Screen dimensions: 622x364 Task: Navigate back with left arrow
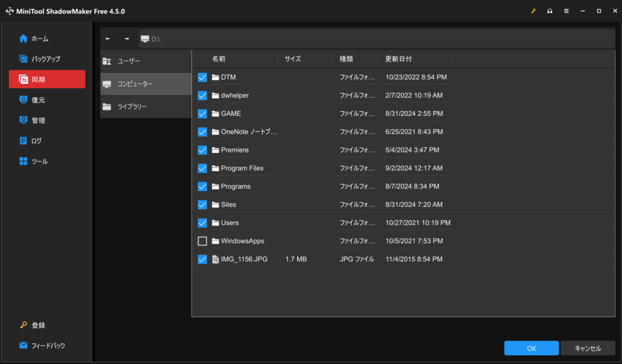108,39
